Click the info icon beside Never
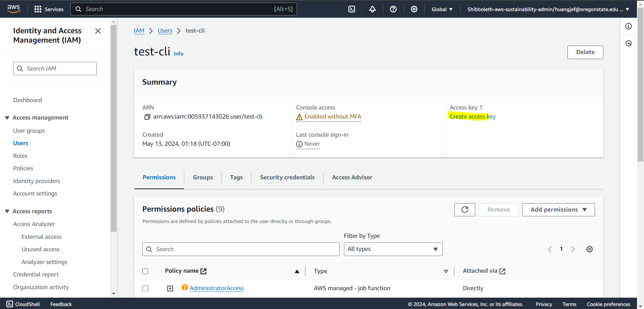 pyautogui.click(x=299, y=144)
